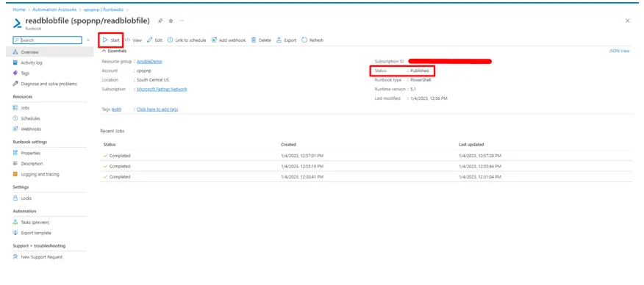Open Overview in sidebar

(50, 52)
